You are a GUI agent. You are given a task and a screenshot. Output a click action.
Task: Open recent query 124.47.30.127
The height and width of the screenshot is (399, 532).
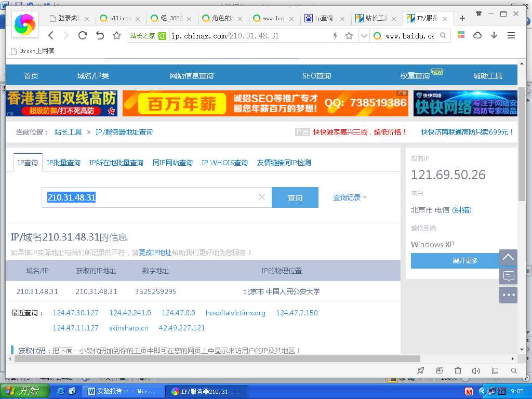[x=76, y=313]
